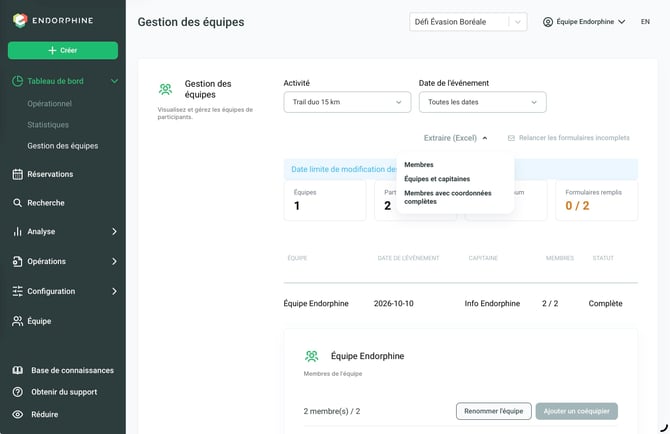Click the Info Endorphine captain cell
The height and width of the screenshot is (434, 670).
coord(492,304)
